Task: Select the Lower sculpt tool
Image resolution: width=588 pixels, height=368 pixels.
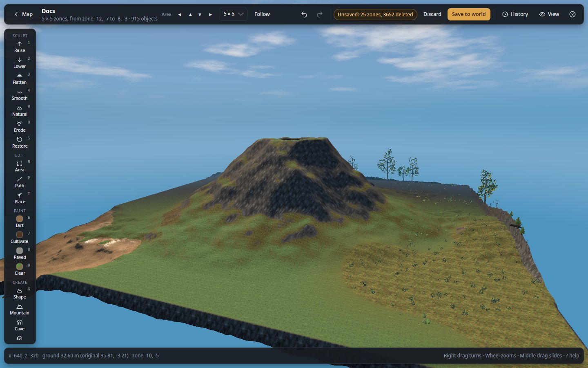Action: click(20, 63)
